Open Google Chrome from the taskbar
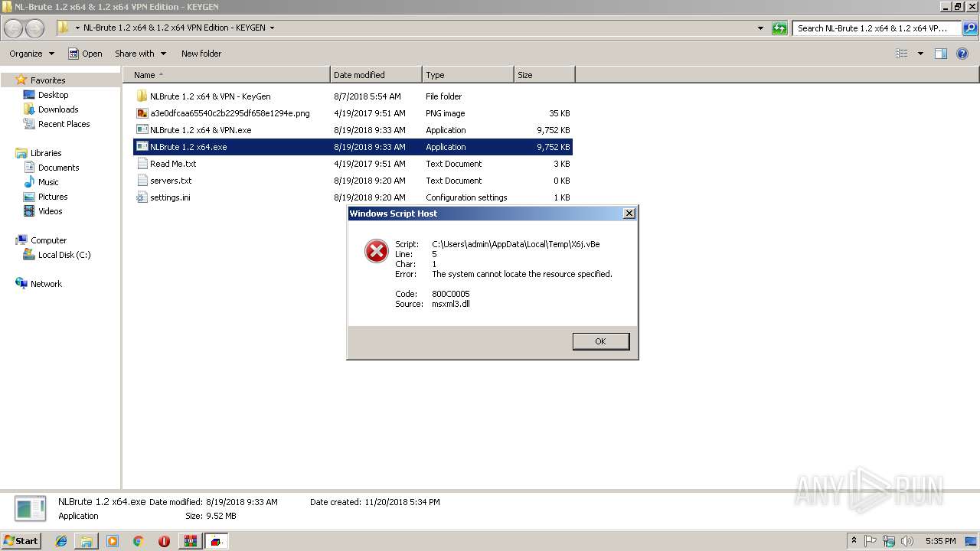Screen dimensions: 980x551 click(138, 541)
